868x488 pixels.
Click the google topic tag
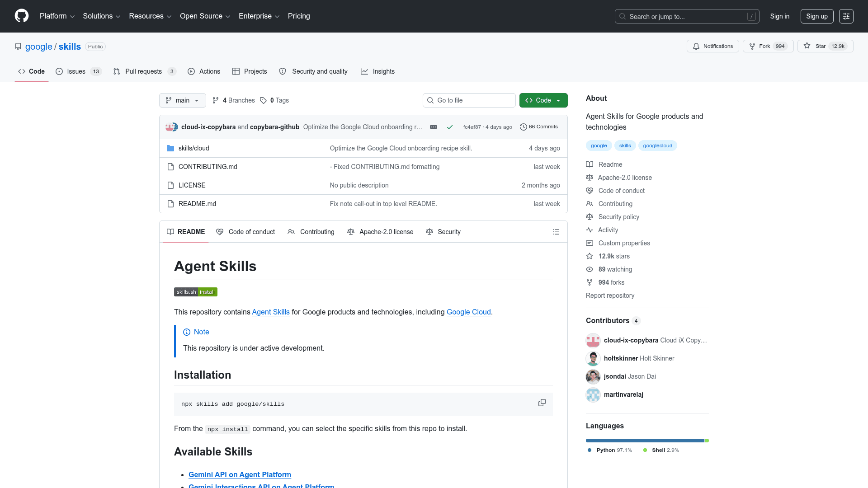click(x=599, y=145)
